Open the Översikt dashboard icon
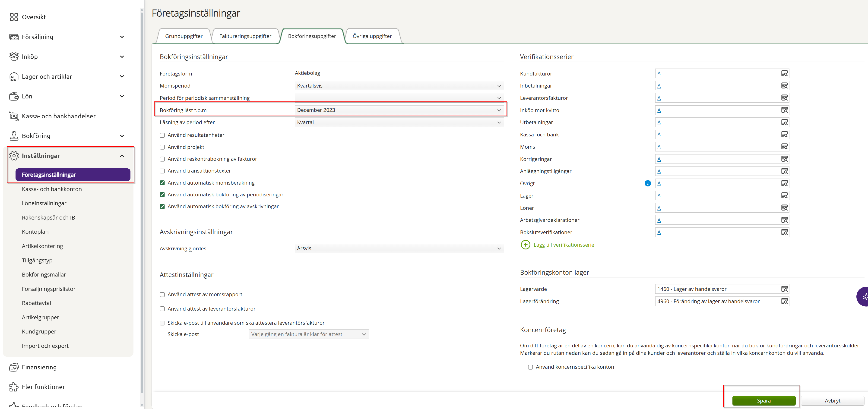Screen dimensions: 868x409 14,17
